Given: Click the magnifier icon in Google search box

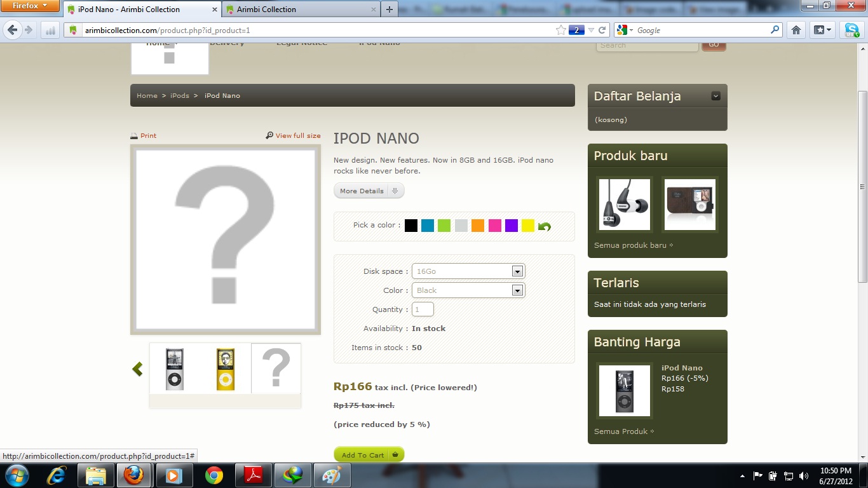Looking at the screenshot, I should point(775,30).
